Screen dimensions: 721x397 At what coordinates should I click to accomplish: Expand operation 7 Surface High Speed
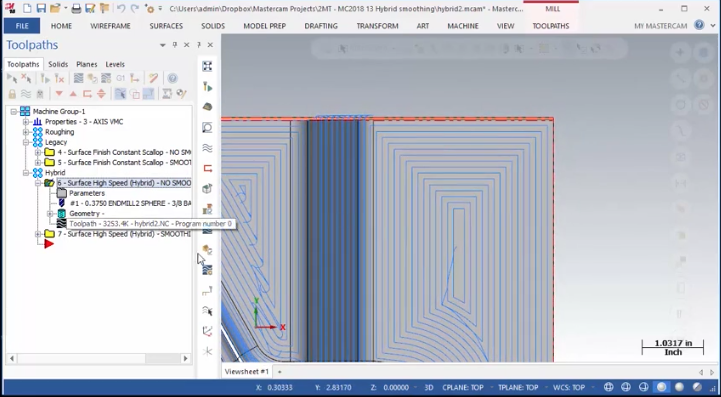[x=38, y=234]
